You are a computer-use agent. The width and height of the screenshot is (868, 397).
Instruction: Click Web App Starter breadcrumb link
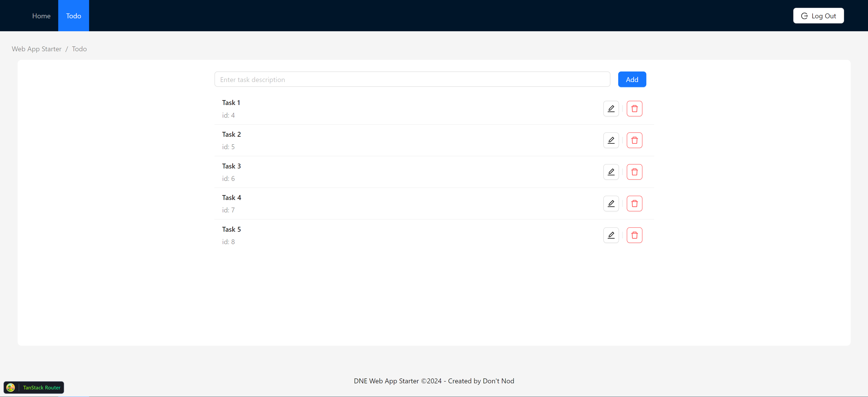click(36, 49)
